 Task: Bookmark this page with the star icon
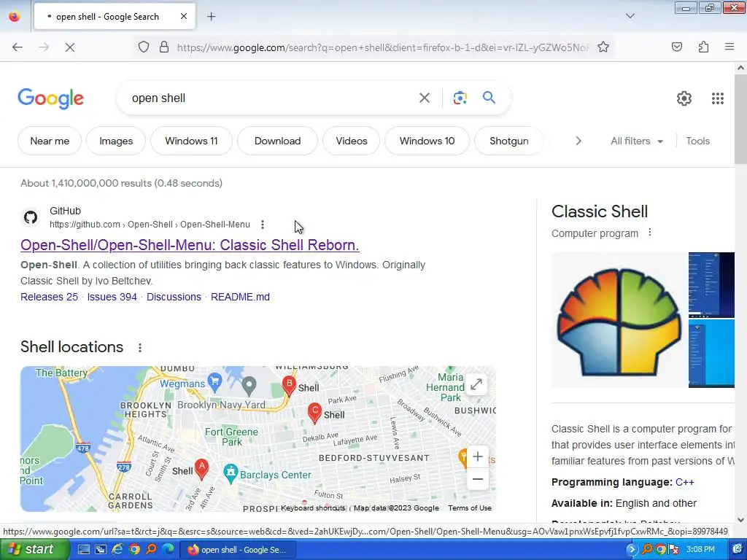point(603,47)
